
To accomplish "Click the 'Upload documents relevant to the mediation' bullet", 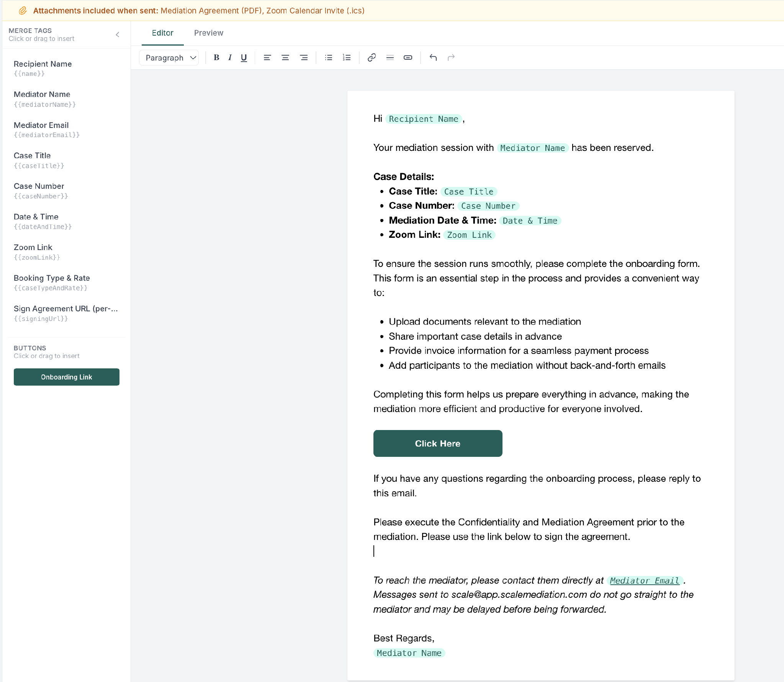I will pyautogui.click(x=485, y=322).
